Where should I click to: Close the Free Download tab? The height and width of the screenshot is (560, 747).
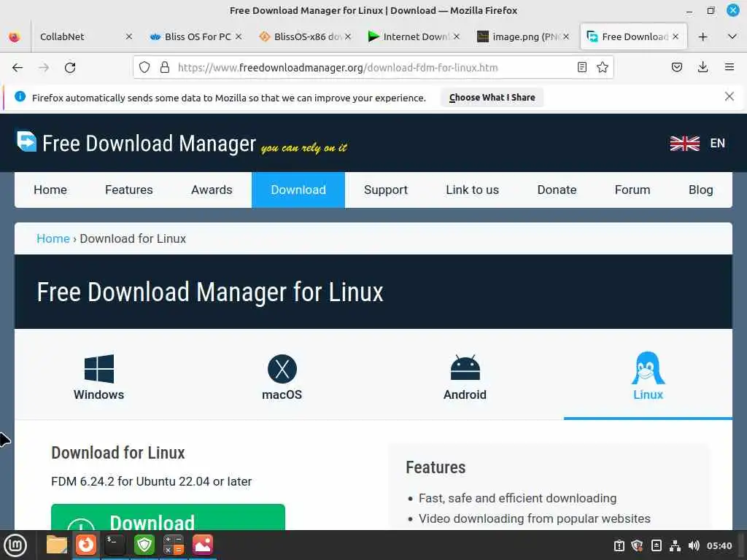(676, 36)
